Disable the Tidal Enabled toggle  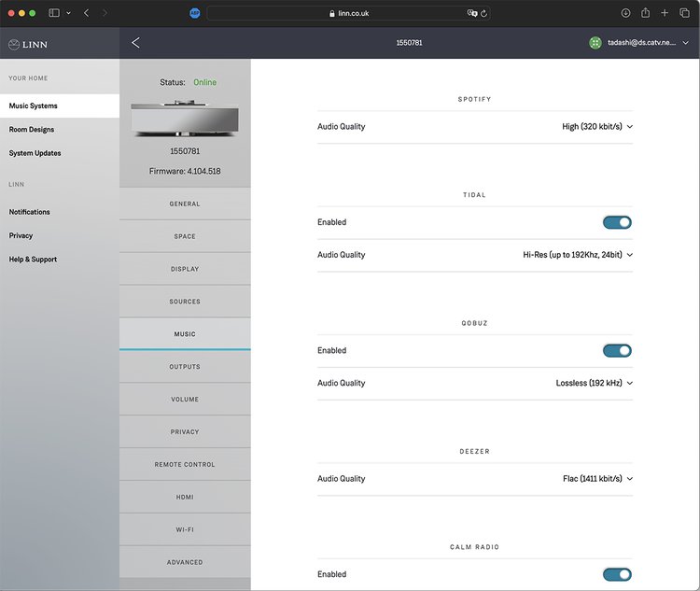[617, 222]
